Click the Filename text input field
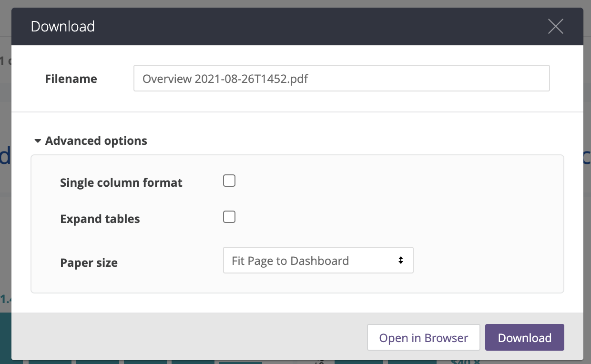Viewport: 591px width, 364px height. tap(341, 78)
